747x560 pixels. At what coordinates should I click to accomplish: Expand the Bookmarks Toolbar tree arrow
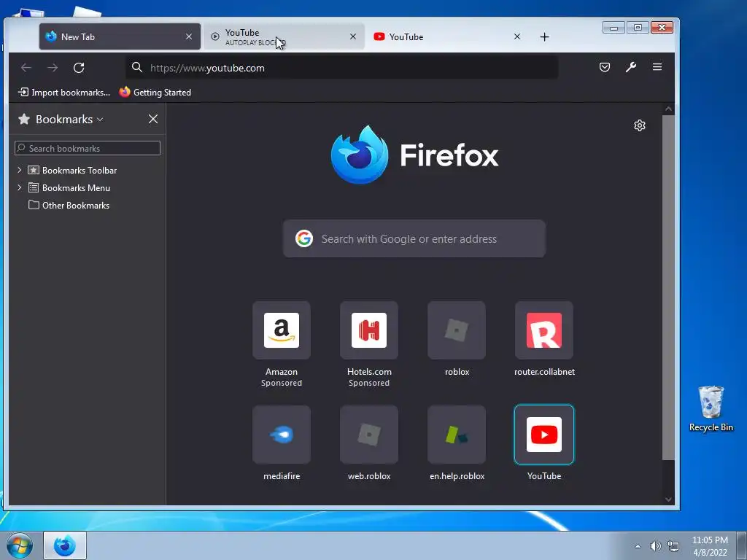[20, 170]
